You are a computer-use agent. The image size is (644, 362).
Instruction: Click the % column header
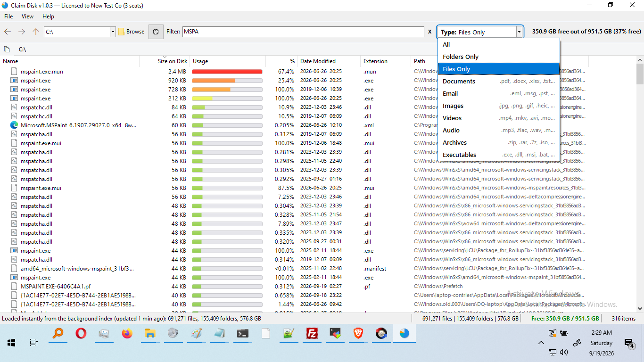(x=281, y=61)
